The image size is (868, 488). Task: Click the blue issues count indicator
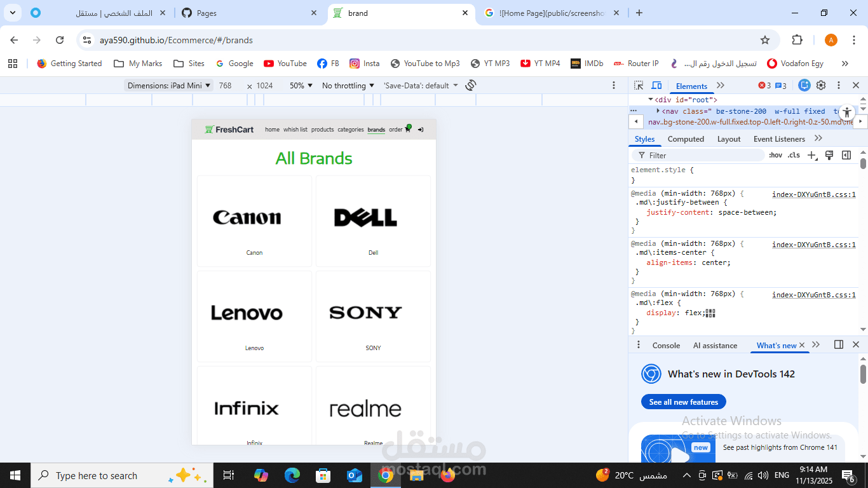tap(781, 86)
